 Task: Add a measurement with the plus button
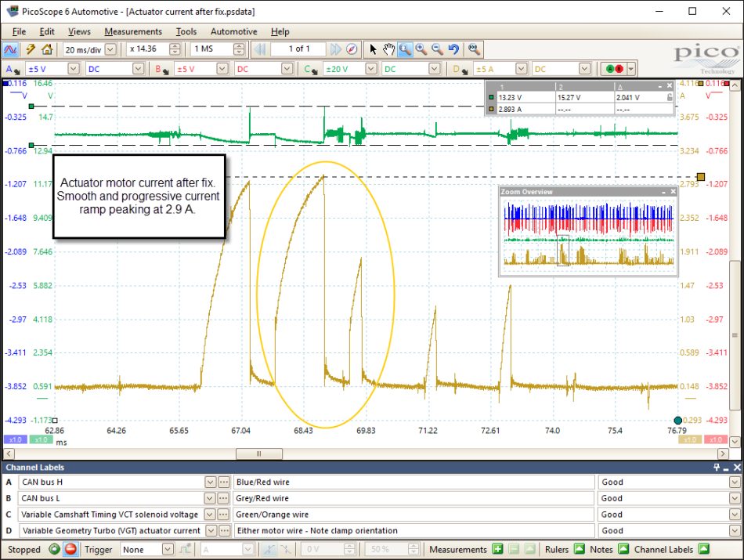coord(497,549)
